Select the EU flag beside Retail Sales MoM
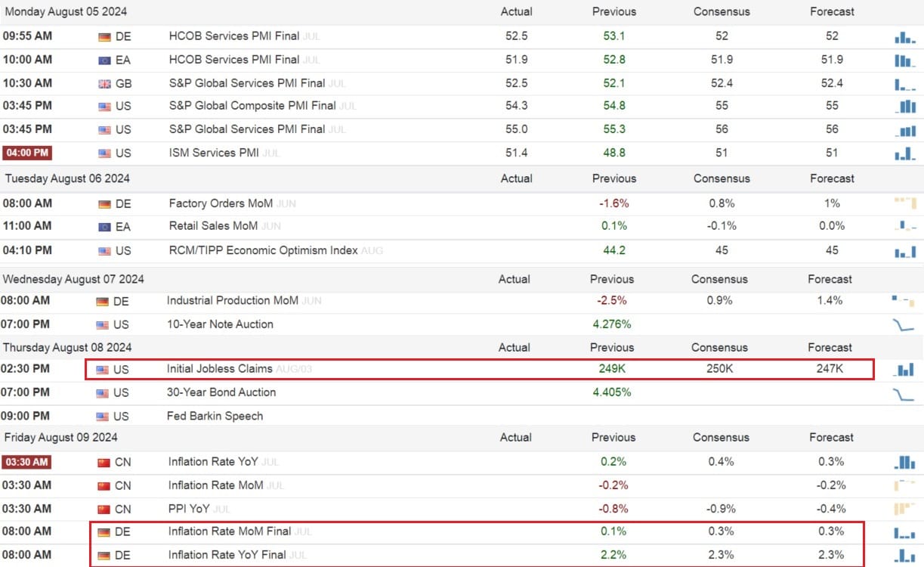 [x=104, y=227]
